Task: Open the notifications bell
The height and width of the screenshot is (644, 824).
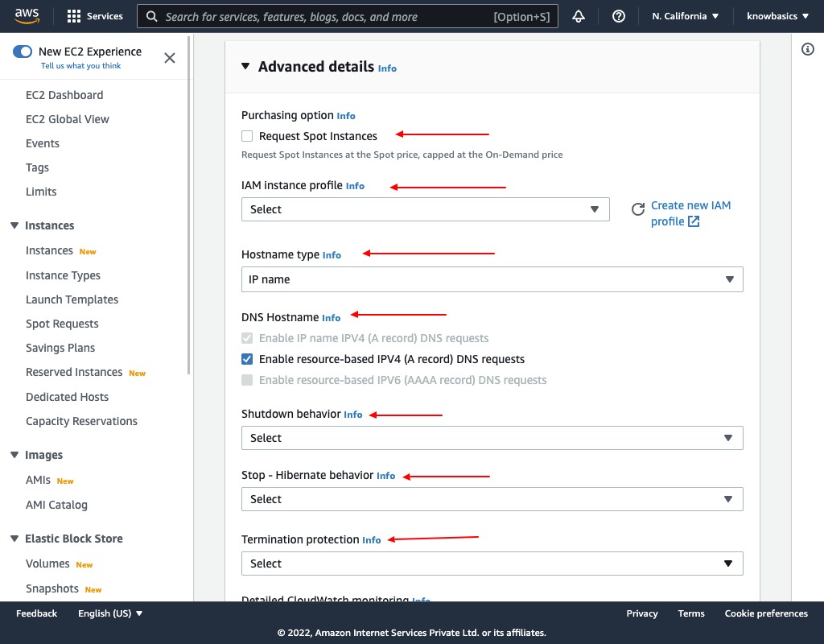Action: point(579,16)
